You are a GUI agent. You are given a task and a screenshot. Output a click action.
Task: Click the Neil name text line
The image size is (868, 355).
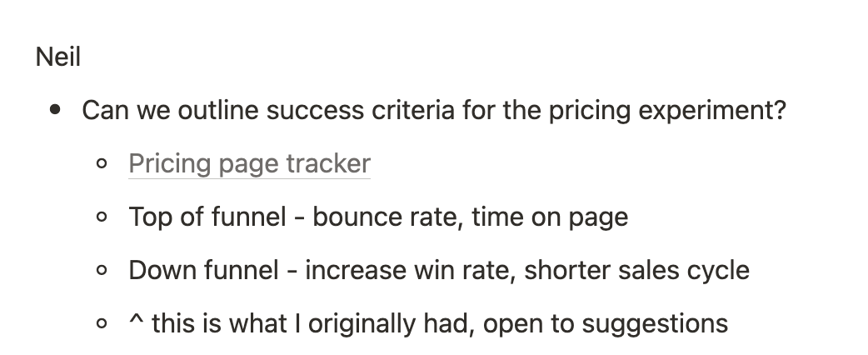point(58,57)
